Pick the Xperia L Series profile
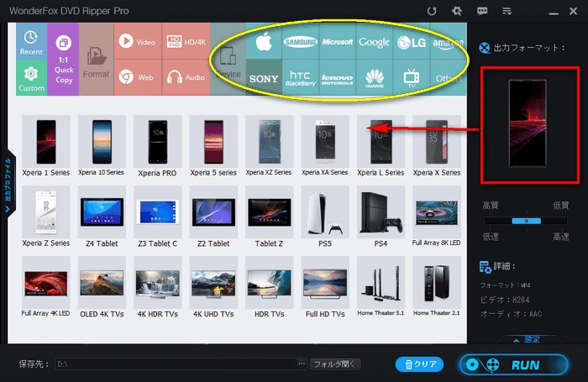This screenshot has width=588, height=382. pyautogui.click(x=381, y=146)
